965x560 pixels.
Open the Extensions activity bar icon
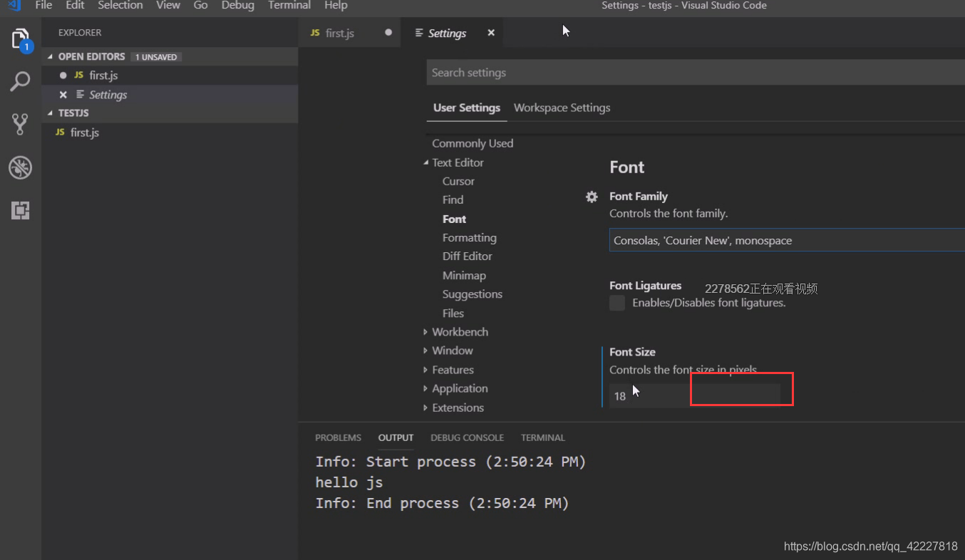(20, 210)
